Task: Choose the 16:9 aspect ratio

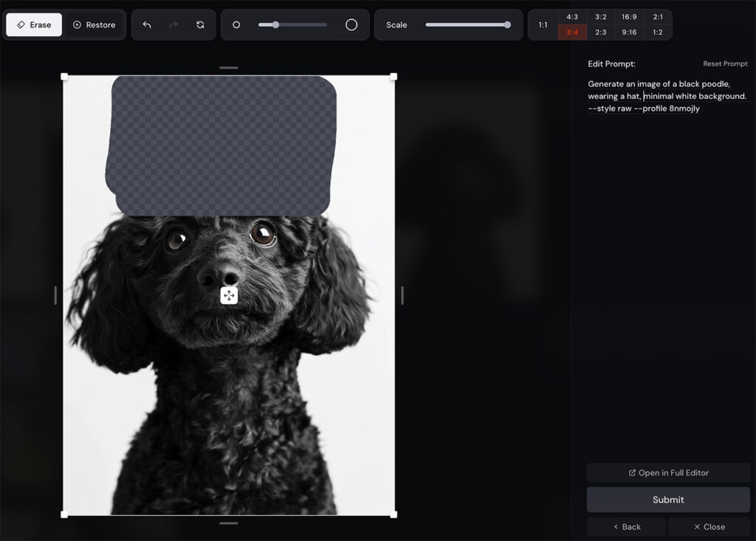Action: click(x=629, y=17)
